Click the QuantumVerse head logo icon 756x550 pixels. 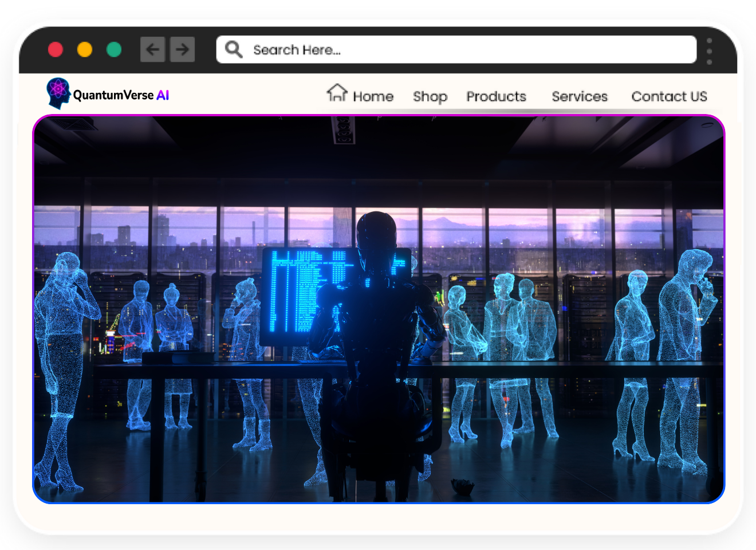[58, 93]
